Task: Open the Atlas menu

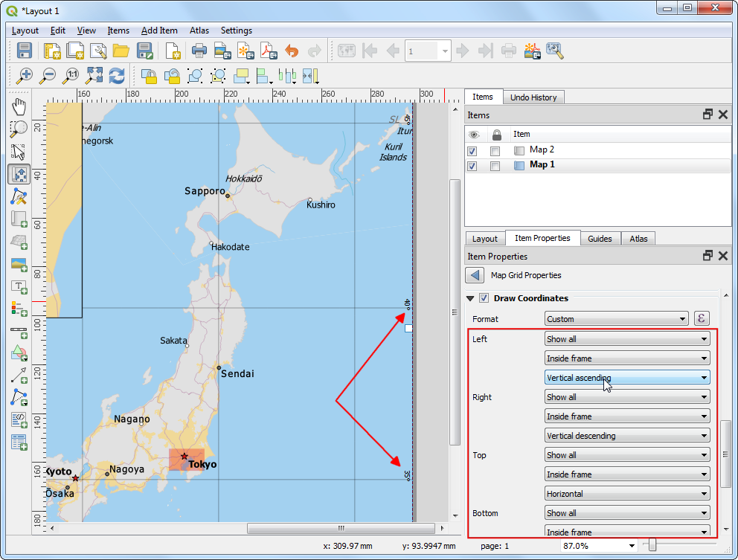Action: 199,30
